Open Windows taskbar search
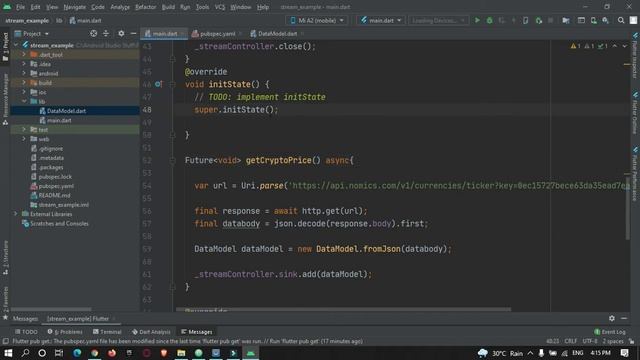Image resolution: width=640 pixels, height=360 pixels. tap(25, 353)
